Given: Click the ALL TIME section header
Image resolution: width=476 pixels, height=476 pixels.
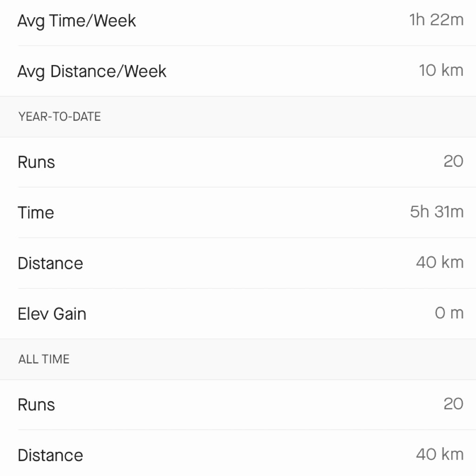Looking at the screenshot, I should tap(44, 359).
